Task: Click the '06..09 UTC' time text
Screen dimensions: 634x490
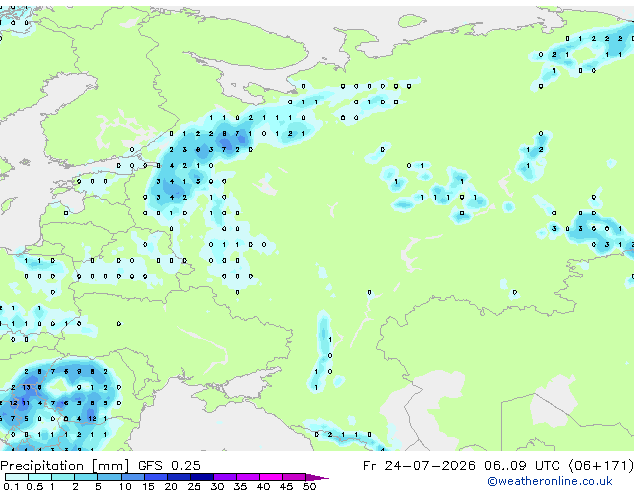Action: click(524, 466)
